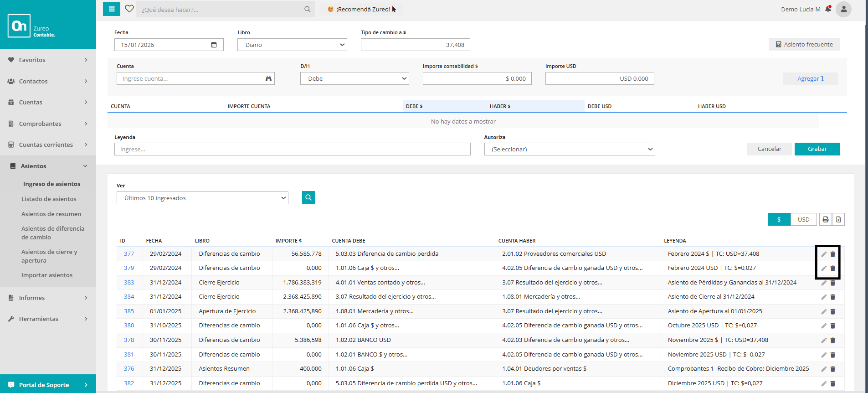Open the D/H Debe dropdown
Image resolution: width=868 pixels, height=393 pixels.
pos(354,79)
